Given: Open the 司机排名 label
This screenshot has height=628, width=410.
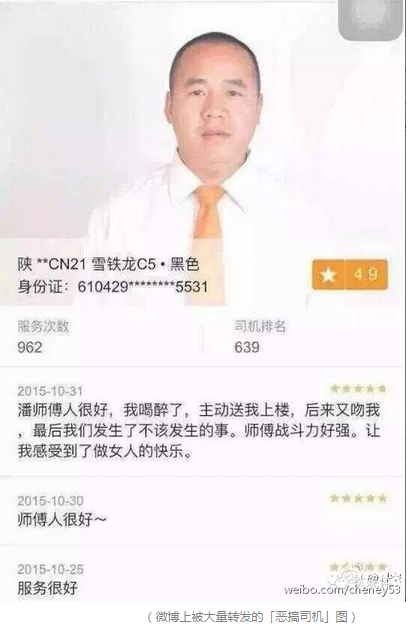Looking at the screenshot, I should (260, 327).
